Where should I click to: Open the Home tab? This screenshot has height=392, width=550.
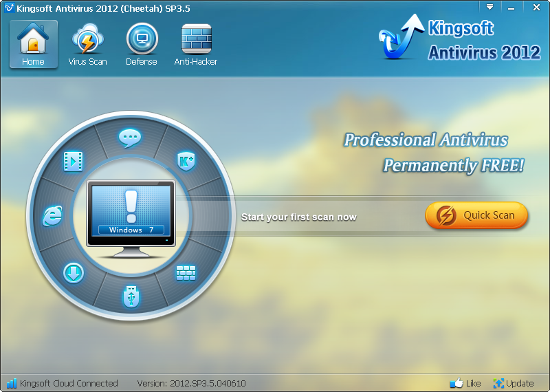coord(33,44)
